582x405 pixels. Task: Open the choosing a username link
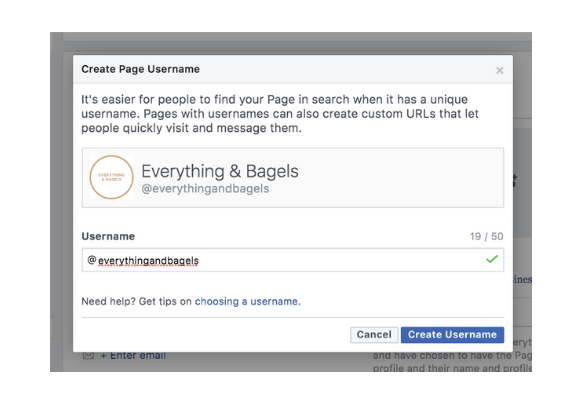coord(248,301)
